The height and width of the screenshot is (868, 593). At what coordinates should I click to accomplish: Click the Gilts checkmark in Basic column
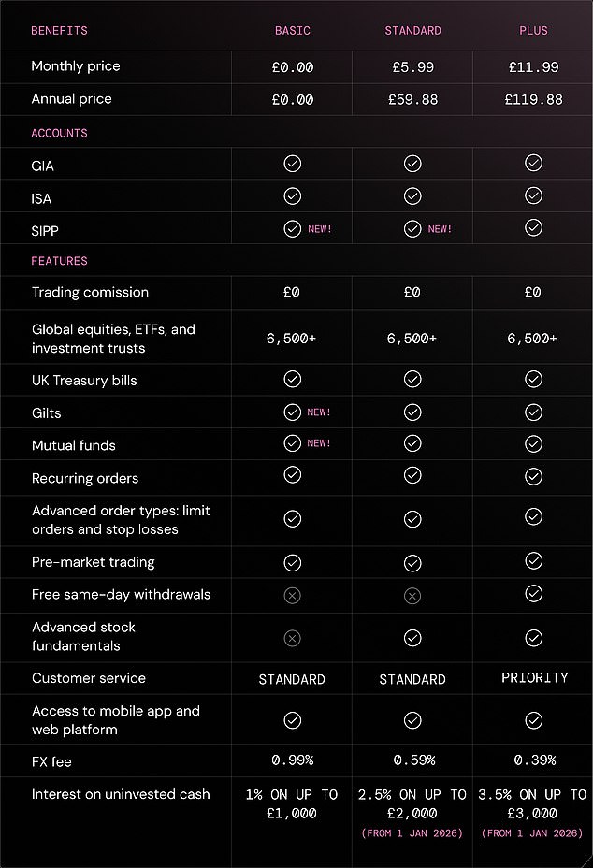(292, 412)
